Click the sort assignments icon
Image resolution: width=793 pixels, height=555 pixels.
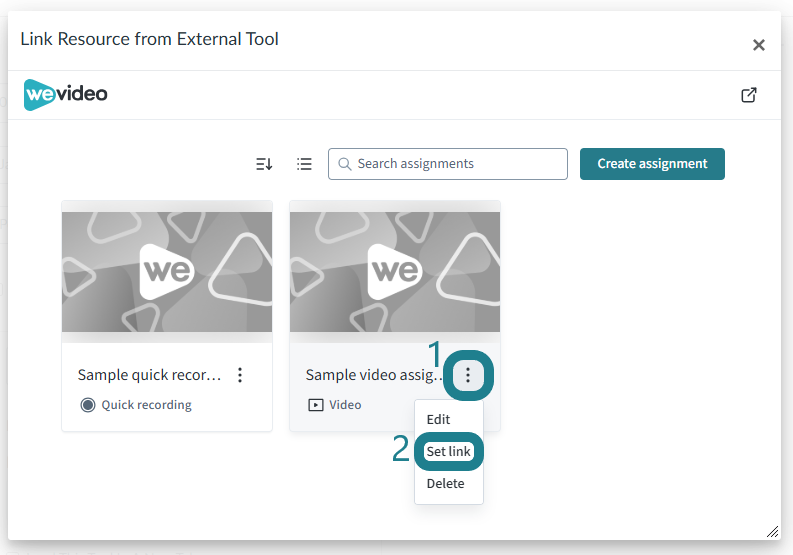click(264, 164)
